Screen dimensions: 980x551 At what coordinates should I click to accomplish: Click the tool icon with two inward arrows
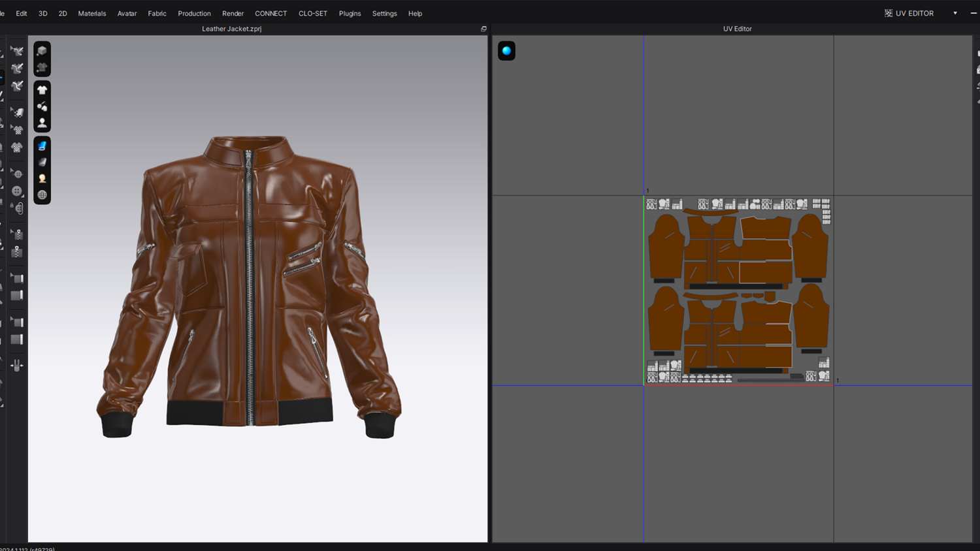17,365
